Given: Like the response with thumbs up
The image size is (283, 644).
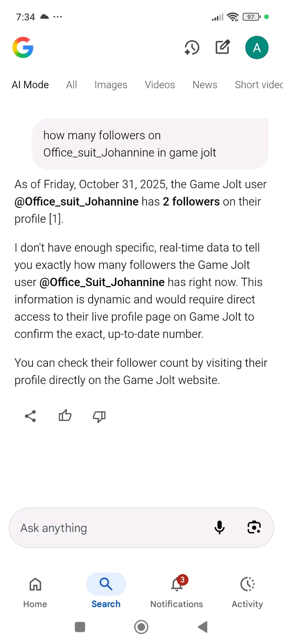Looking at the screenshot, I should 65,416.
